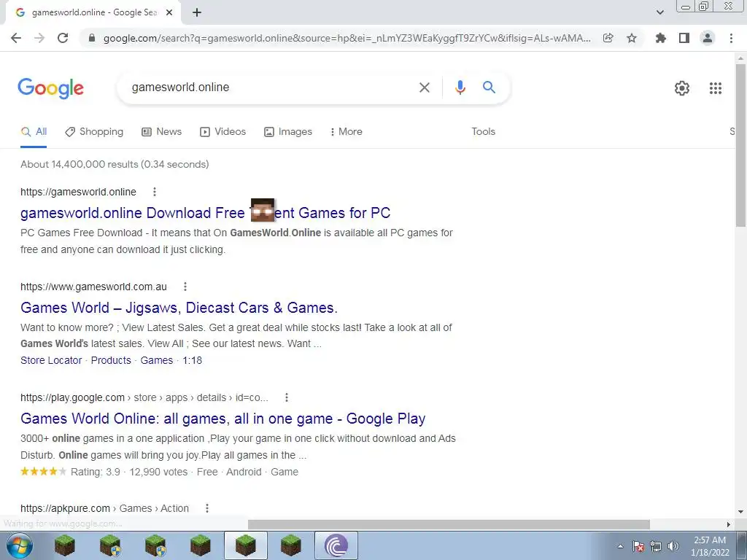Click the https://gamesworld.online URL text
747x560 pixels.
click(x=78, y=192)
